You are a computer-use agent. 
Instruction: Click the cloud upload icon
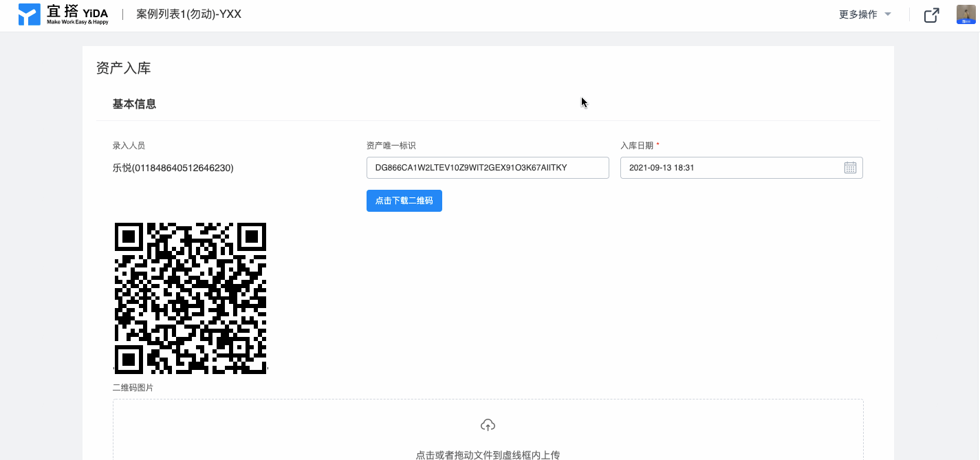(488, 425)
